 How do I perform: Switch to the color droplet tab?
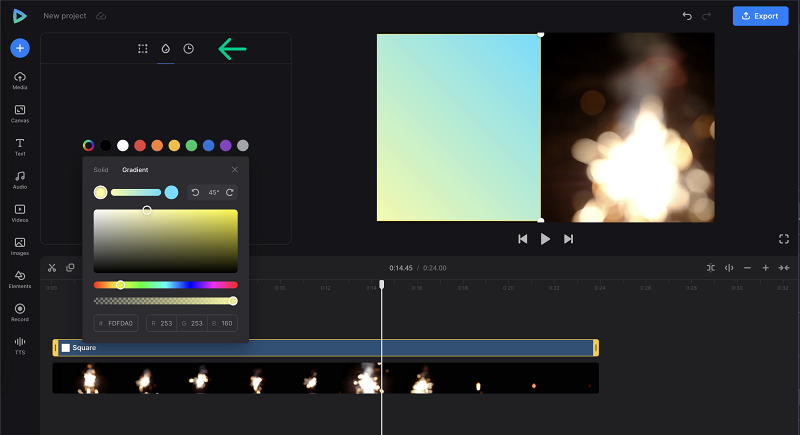[x=165, y=48]
